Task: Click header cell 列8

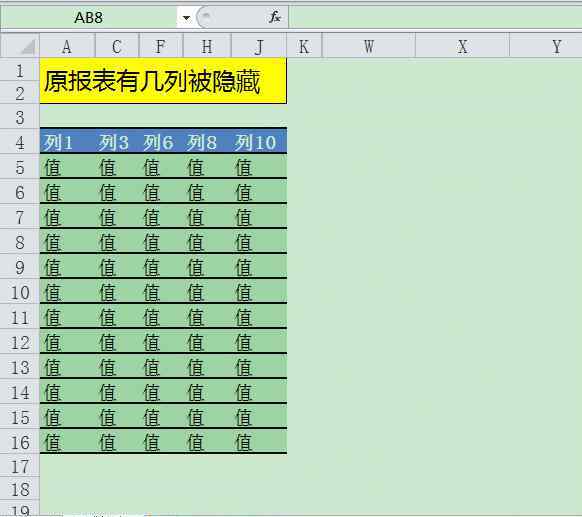Action: [207, 142]
